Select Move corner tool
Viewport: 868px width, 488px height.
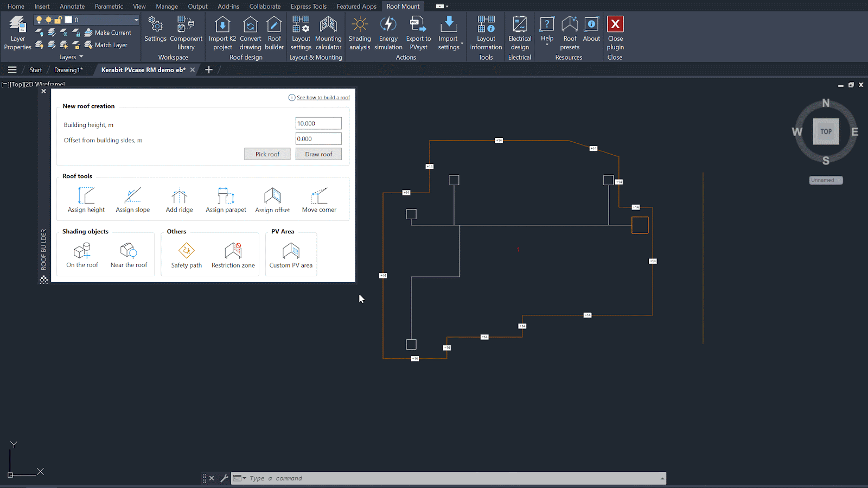[x=319, y=200]
